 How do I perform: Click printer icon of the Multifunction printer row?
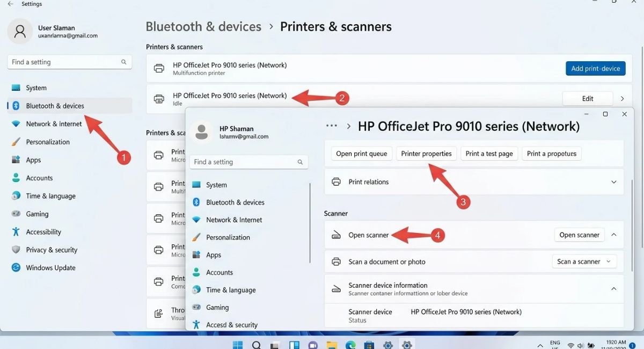tap(159, 69)
